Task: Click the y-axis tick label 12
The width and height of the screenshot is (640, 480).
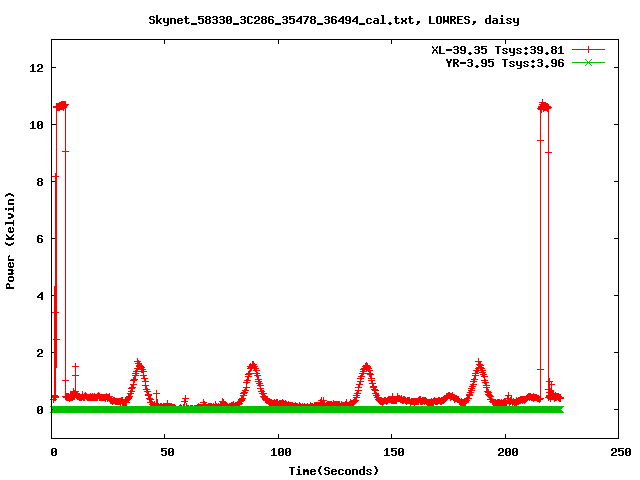Action: tap(36, 68)
